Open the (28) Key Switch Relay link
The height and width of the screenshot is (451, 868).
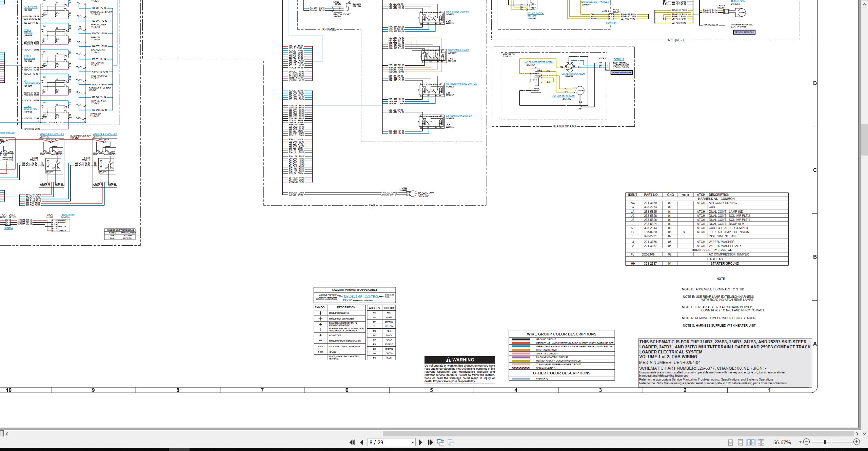point(573,74)
